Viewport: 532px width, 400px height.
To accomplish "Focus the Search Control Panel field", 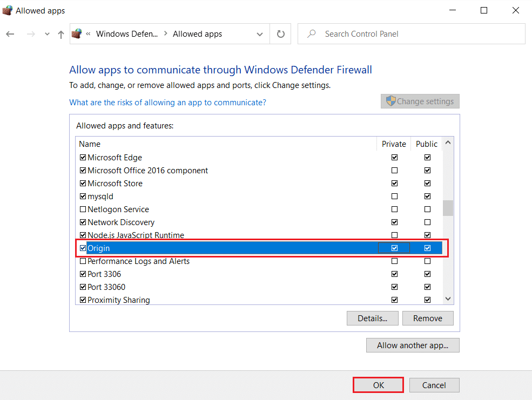I will coord(411,34).
